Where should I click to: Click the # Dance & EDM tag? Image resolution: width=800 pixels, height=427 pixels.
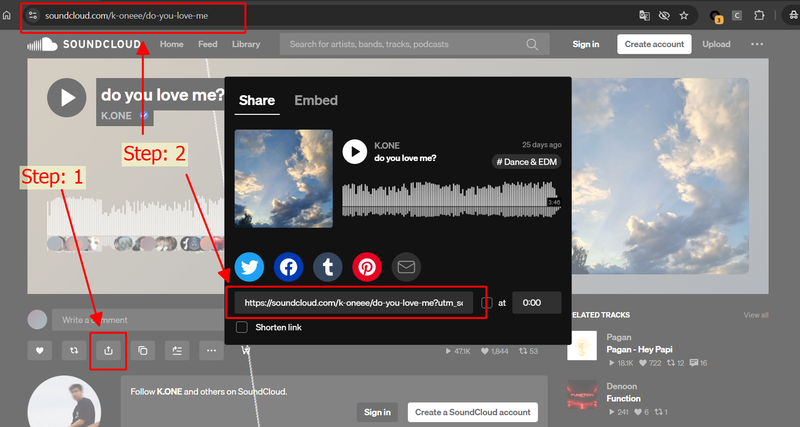pyautogui.click(x=527, y=162)
